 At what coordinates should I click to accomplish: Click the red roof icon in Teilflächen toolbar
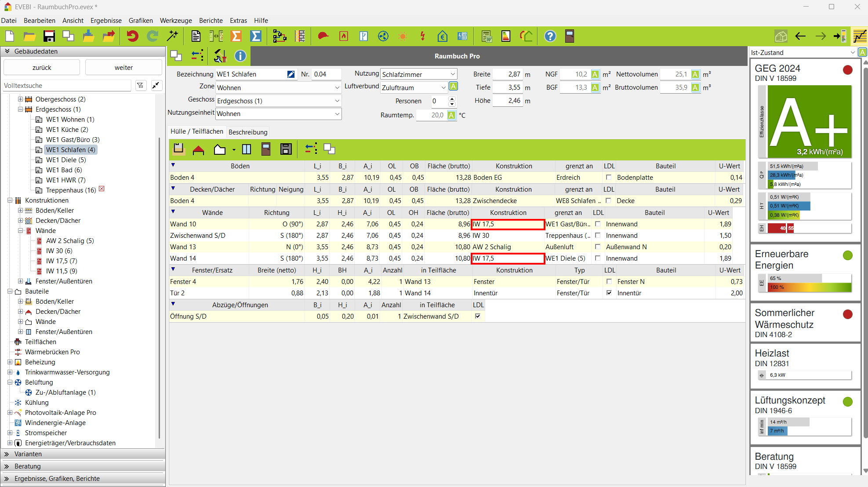click(x=198, y=149)
